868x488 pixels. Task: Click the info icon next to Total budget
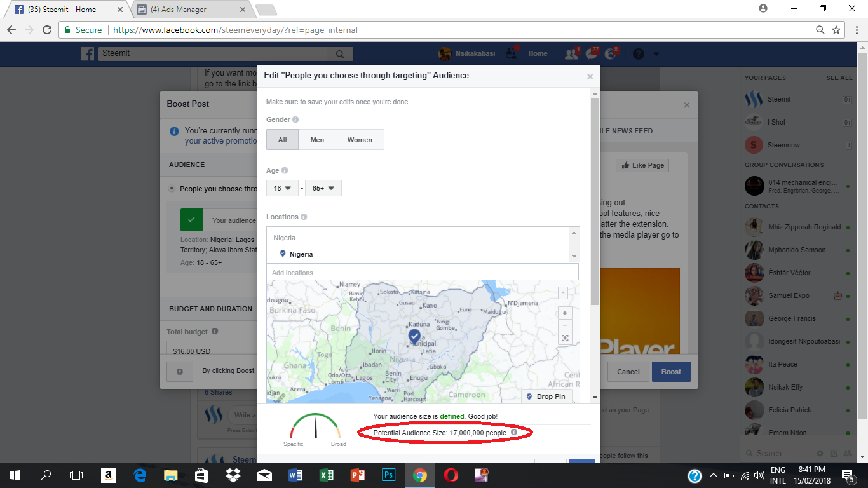(x=215, y=332)
